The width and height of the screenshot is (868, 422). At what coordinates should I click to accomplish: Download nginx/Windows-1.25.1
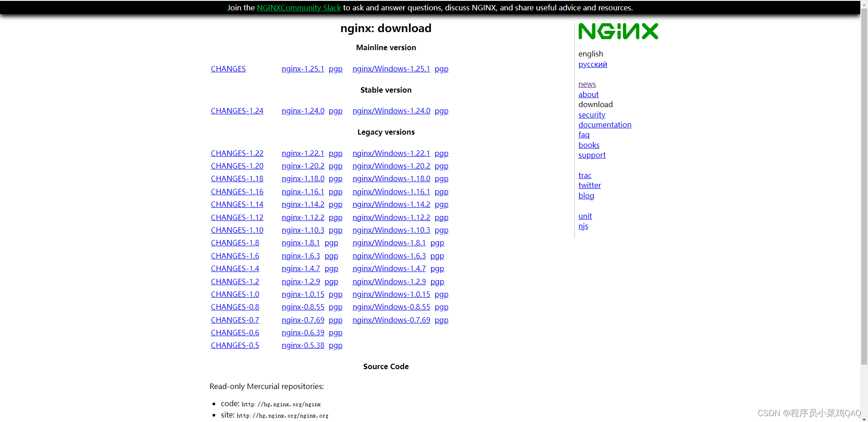pyautogui.click(x=391, y=69)
